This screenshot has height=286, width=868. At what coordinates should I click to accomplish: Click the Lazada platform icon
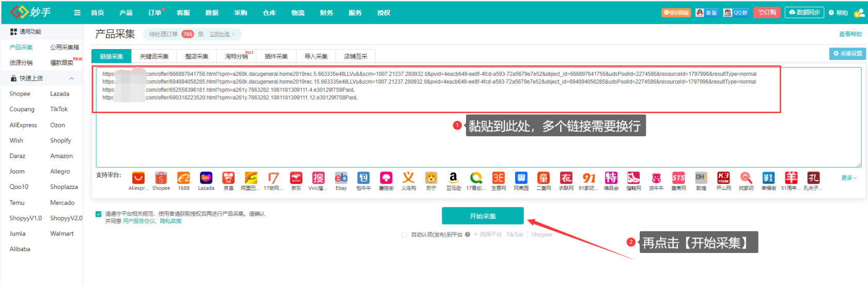206,179
